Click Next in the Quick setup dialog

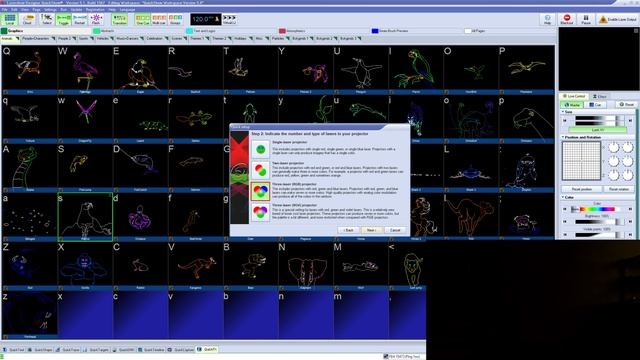click(x=371, y=230)
